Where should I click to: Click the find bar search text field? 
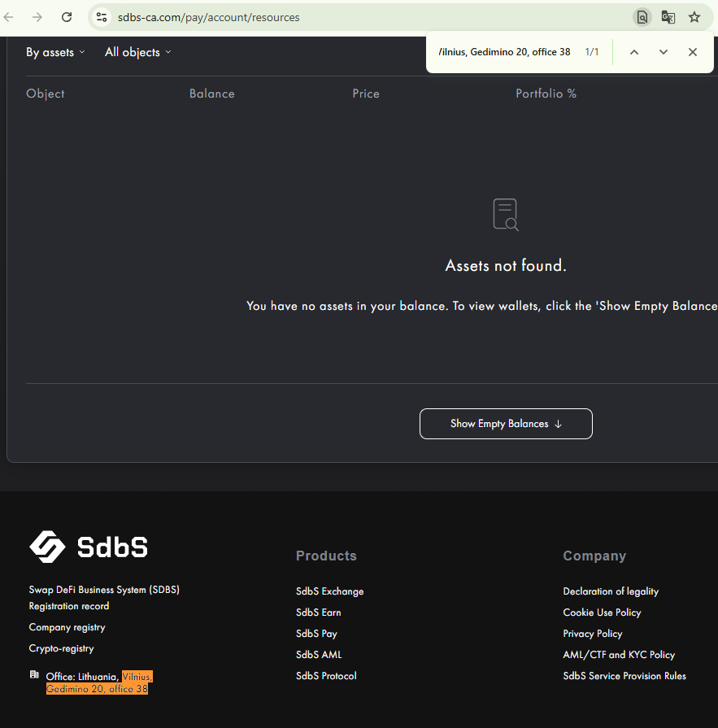pos(504,52)
